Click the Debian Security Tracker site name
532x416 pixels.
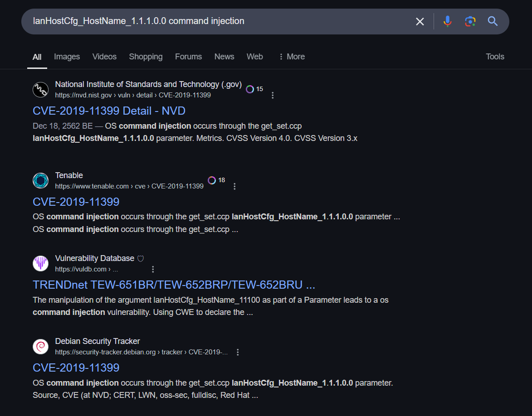[98, 341]
